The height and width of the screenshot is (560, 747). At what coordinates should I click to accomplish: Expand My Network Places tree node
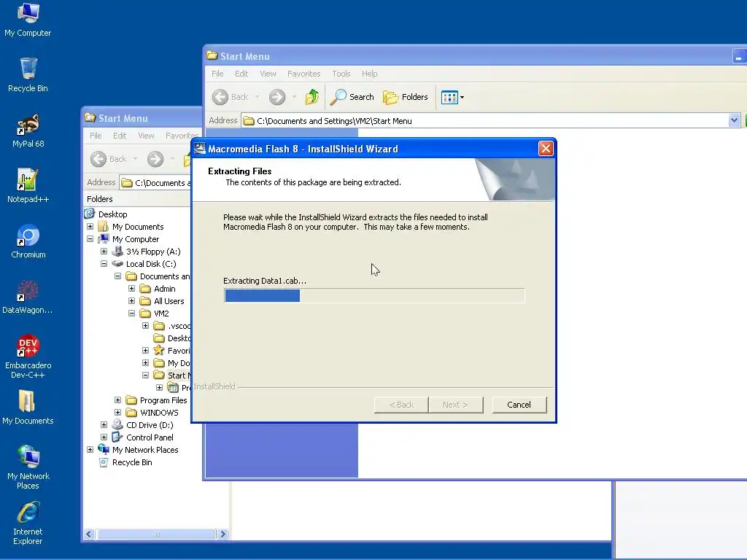tap(90, 449)
